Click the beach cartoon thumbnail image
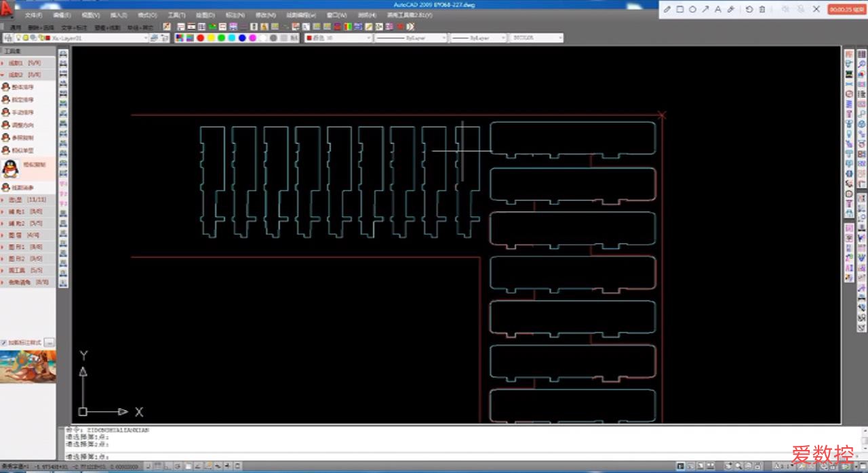 coord(28,367)
